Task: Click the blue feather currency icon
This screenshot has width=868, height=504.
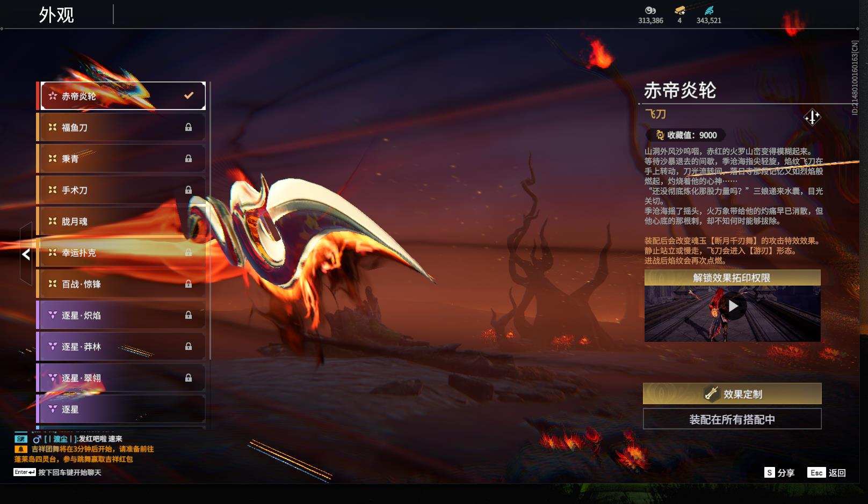Action: click(709, 10)
